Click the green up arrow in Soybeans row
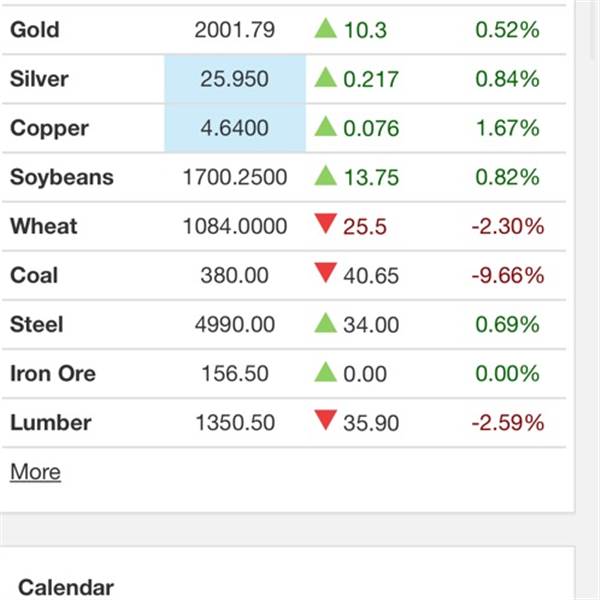600x600 pixels. coord(325,175)
